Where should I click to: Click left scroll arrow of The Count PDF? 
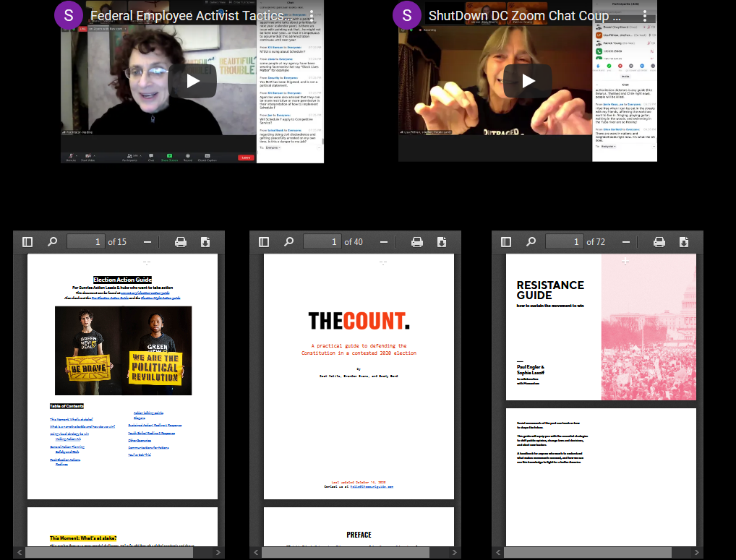[256, 553]
